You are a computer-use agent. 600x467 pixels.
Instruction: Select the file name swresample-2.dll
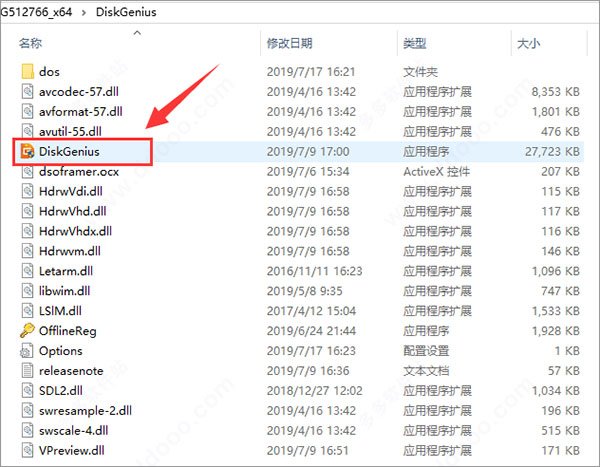(85, 410)
